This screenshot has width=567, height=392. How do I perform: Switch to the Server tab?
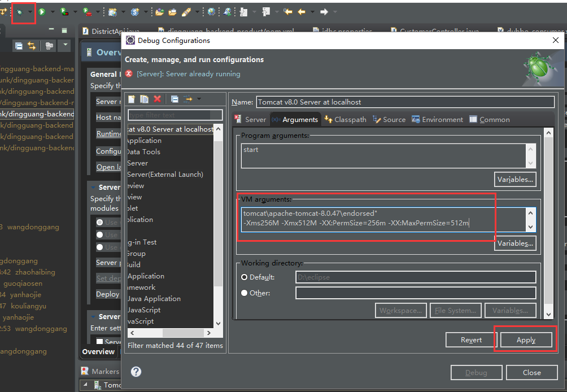pyautogui.click(x=250, y=120)
